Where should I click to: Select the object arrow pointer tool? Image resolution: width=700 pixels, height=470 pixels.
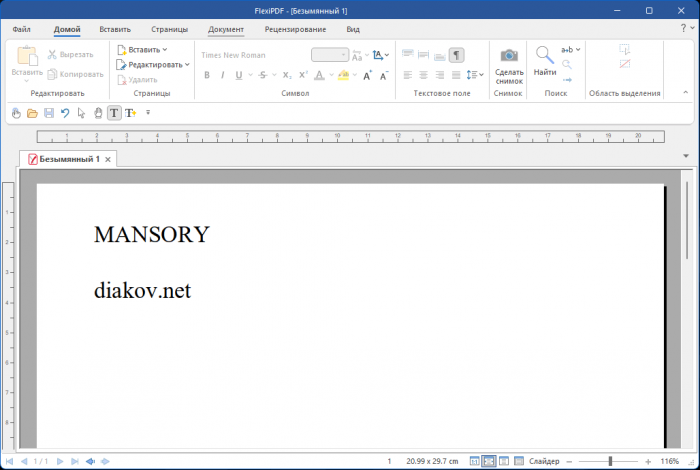(x=81, y=113)
